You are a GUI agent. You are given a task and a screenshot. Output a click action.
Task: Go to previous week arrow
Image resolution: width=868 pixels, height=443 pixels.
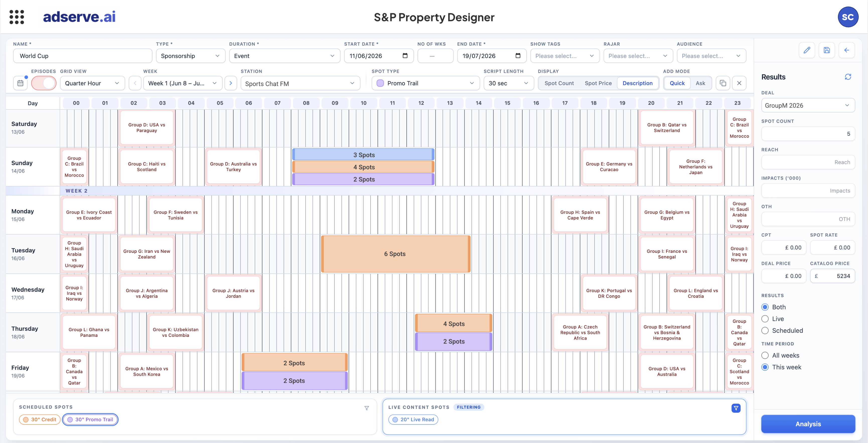[x=135, y=83]
